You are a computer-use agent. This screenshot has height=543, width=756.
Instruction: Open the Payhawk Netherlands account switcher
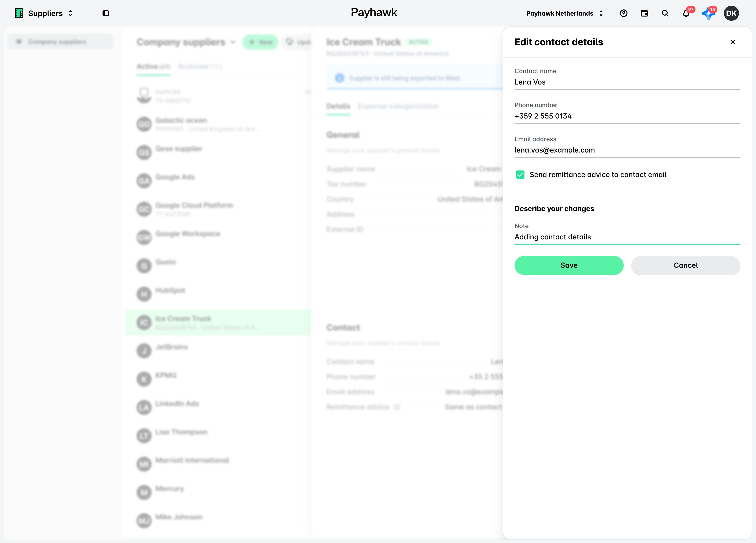565,13
